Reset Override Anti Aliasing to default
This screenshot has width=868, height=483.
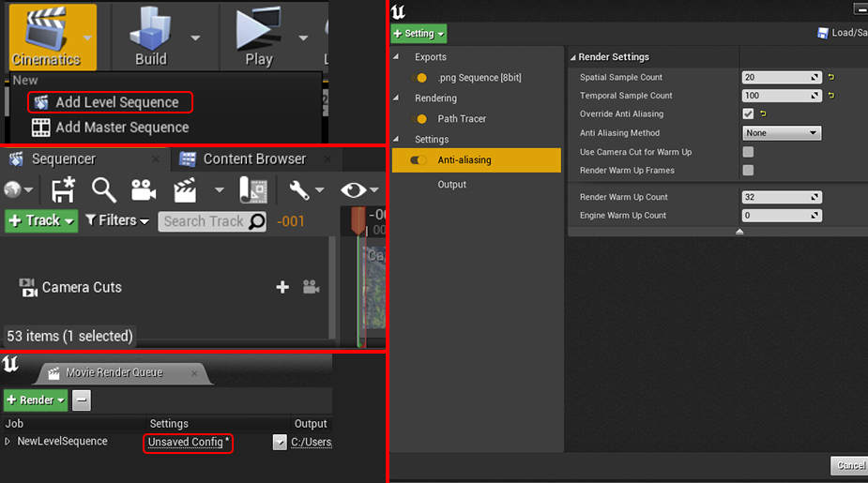[x=763, y=114]
